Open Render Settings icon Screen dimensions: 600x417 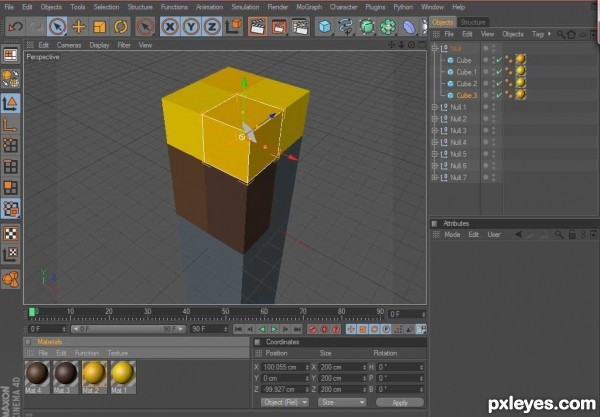point(300,27)
